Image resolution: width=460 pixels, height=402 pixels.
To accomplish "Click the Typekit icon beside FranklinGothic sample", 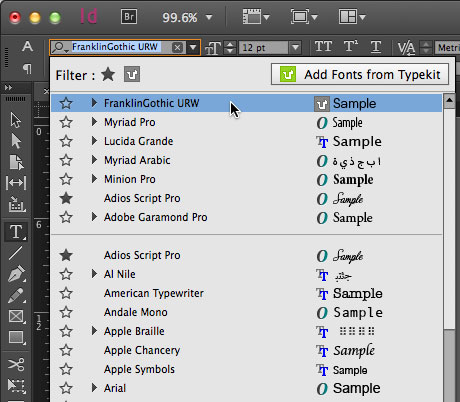I will pyautogui.click(x=322, y=104).
